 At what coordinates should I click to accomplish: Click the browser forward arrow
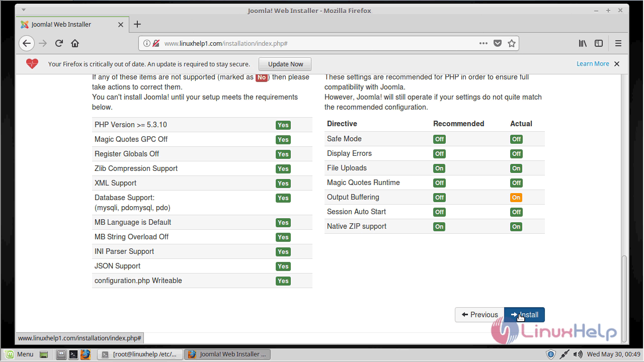(x=43, y=43)
